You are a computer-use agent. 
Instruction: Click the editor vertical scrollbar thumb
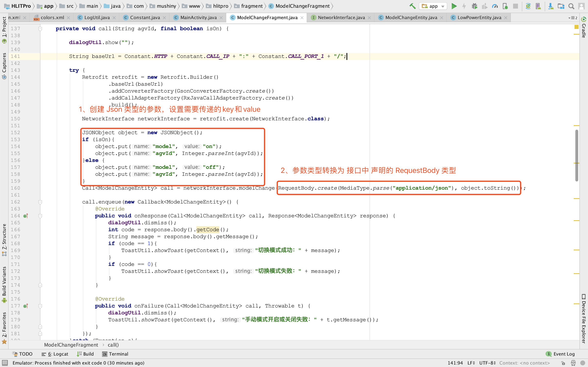point(577,155)
